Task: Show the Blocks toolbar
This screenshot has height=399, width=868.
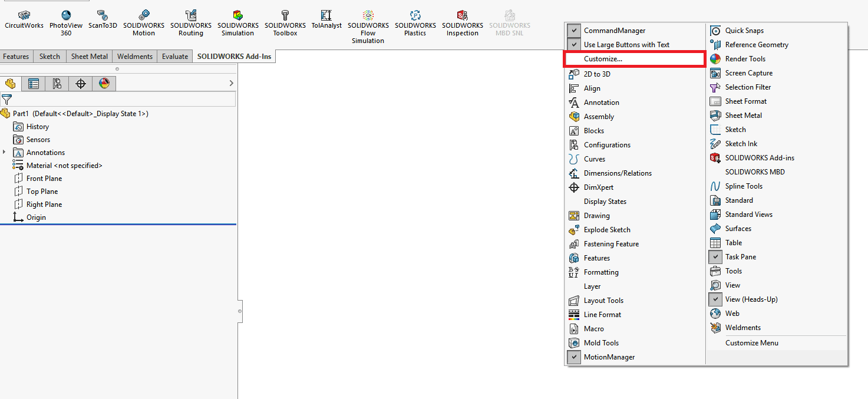Action: [x=635, y=131]
